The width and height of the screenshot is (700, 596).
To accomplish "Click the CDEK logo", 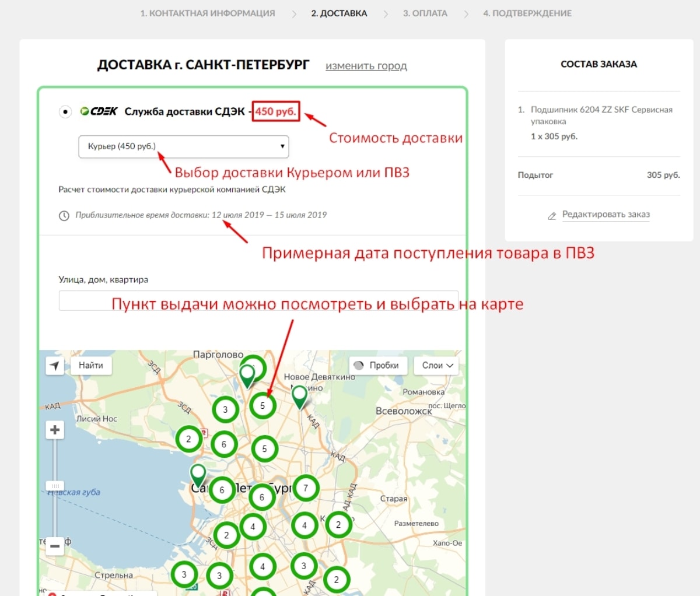I will click(x=99, y=111).
